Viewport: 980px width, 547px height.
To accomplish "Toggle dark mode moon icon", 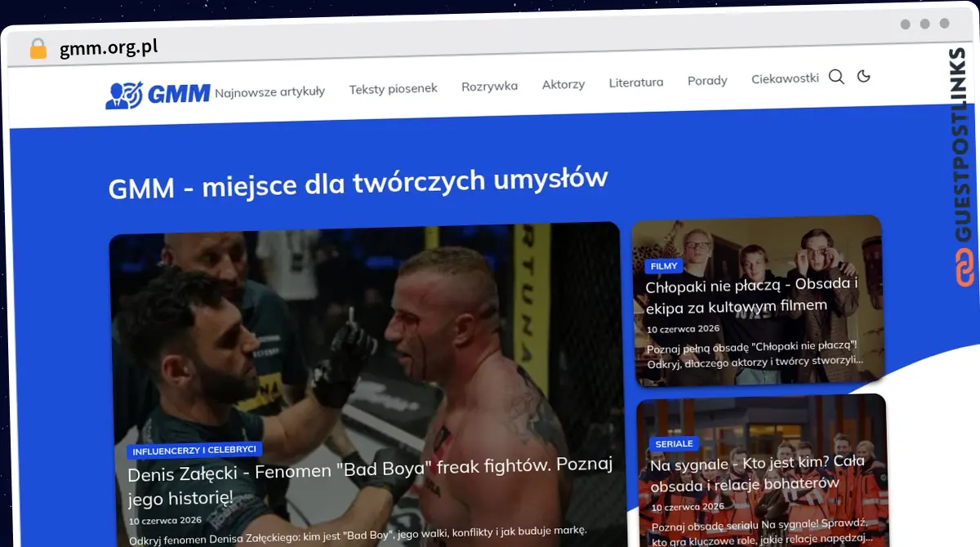I will [863, 76].
